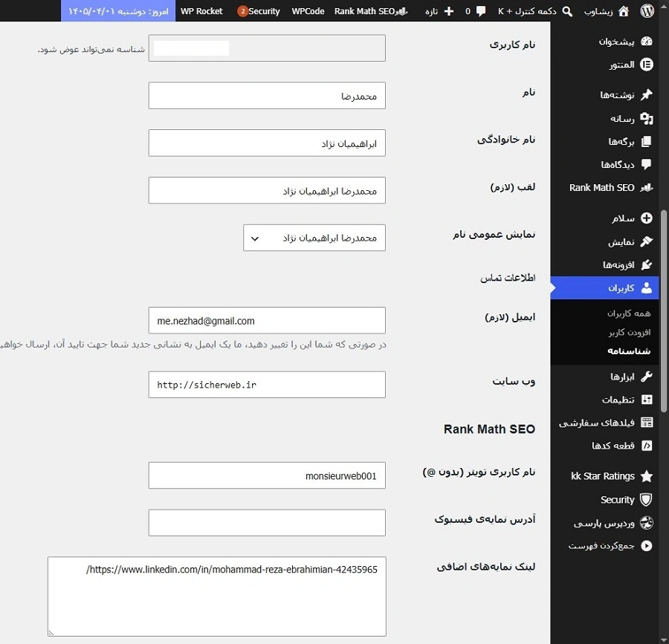Viewport: 669px width, 644px height.
Task: Click the المنتور Elementor icon
Action: point(647,65)
